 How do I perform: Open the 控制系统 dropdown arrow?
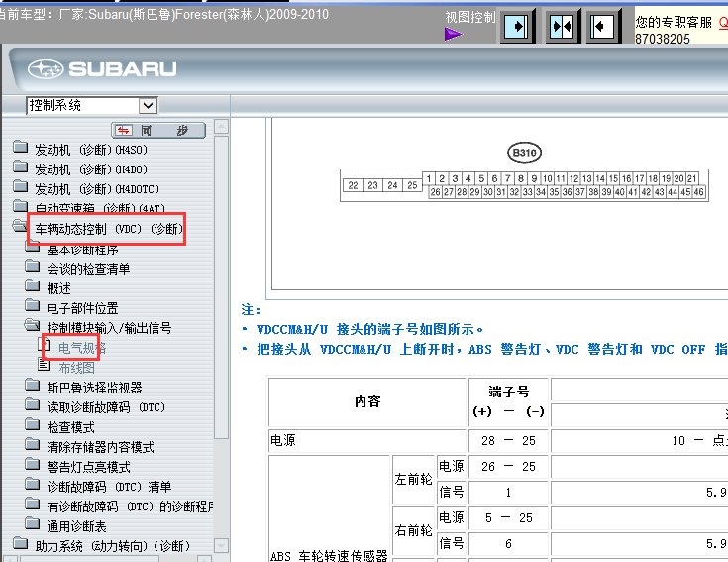149,105
